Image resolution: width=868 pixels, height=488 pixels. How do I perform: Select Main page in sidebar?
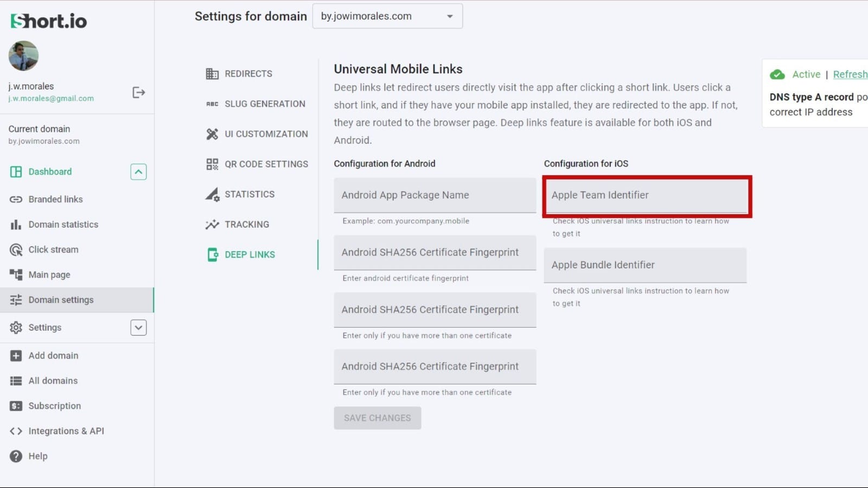pyautogui.click(x=49, y=275)
